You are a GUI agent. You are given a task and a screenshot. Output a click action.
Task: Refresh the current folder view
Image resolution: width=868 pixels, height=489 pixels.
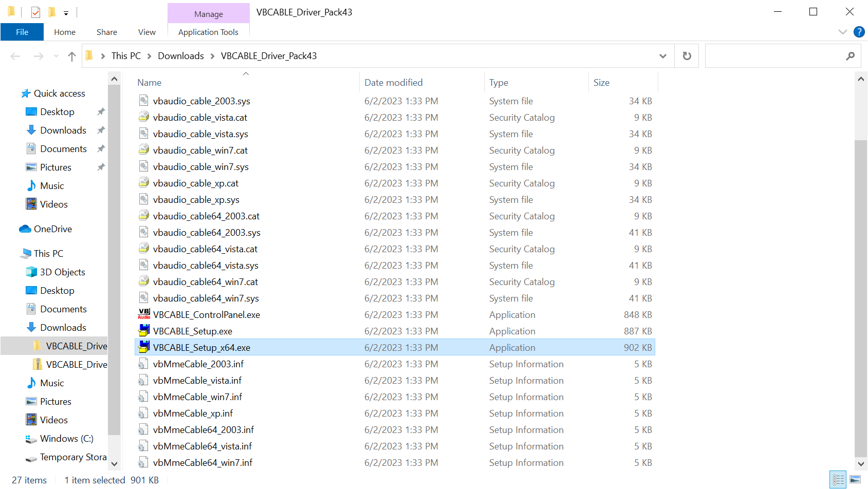(x=687, y=55)
